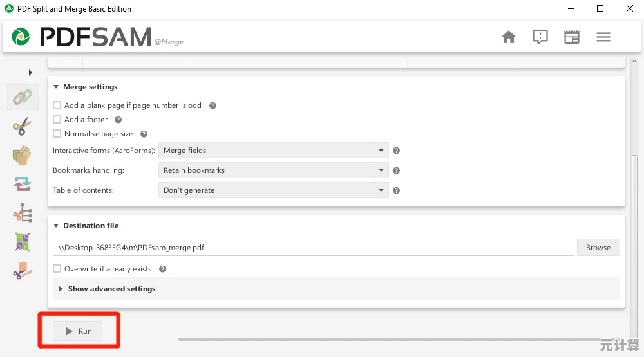The width and height of the screenshot is (644, 357).
Task: Enable Add a blank page if odd
Action: pos(57,105)
